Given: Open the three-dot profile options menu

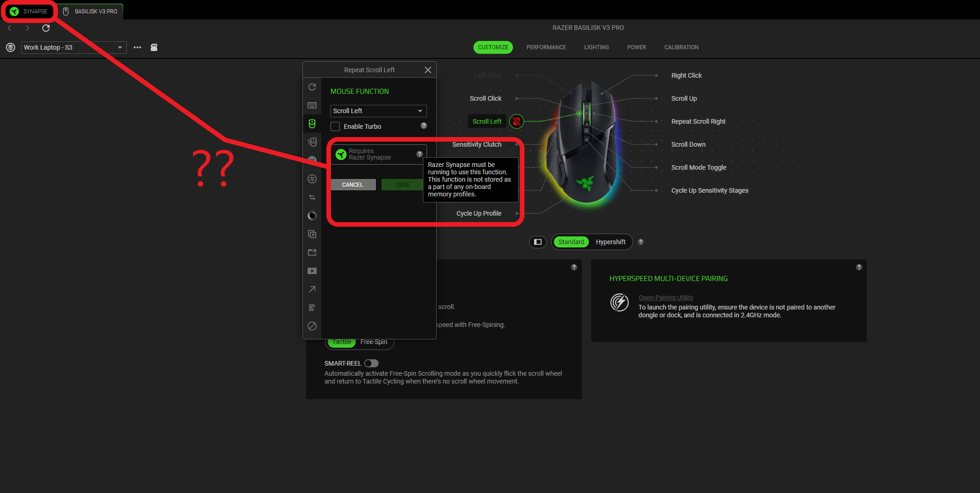Looking at the screenshot, I should coord(137,47).
